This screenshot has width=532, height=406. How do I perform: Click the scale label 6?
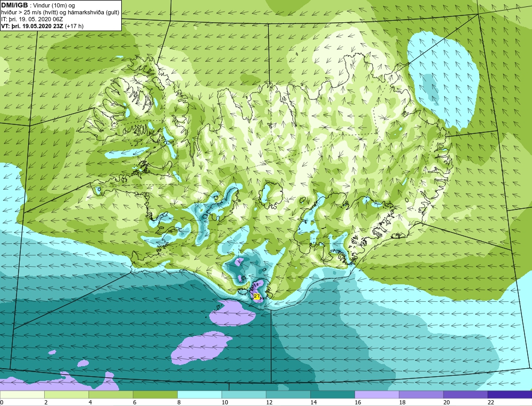point(135,402)
